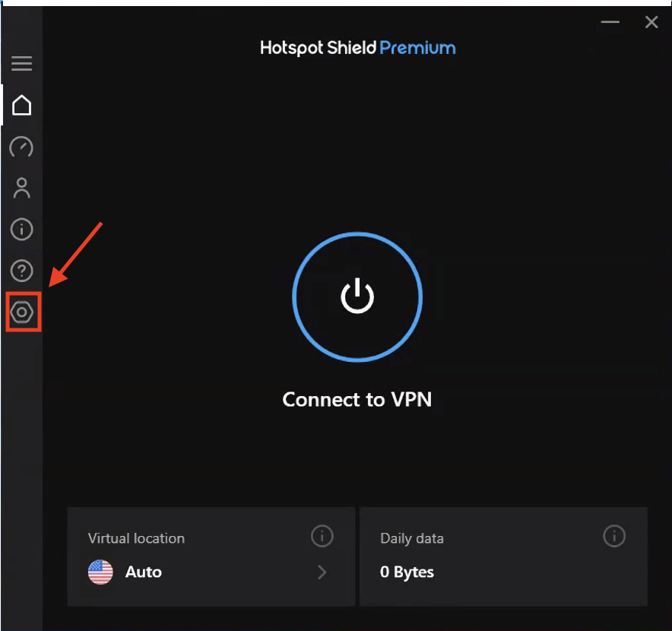Click the Hotspot Shield Premium title
This screenshot has height=631, width=672.
click(x=357, y=48)
